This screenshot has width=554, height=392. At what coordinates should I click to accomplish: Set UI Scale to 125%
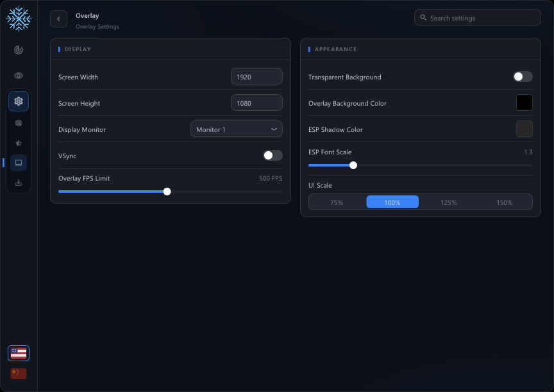click(x=449, y=202)
